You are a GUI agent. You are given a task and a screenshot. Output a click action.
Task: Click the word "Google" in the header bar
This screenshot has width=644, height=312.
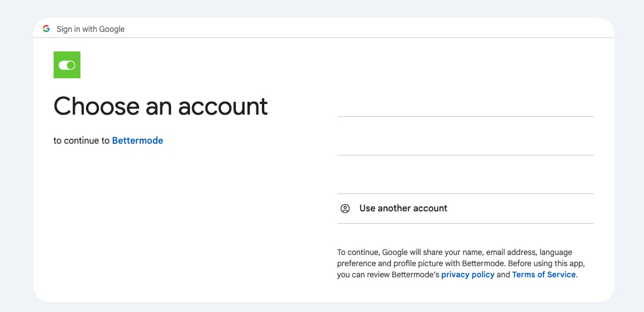pyautogui.click(x=112, y=29)
